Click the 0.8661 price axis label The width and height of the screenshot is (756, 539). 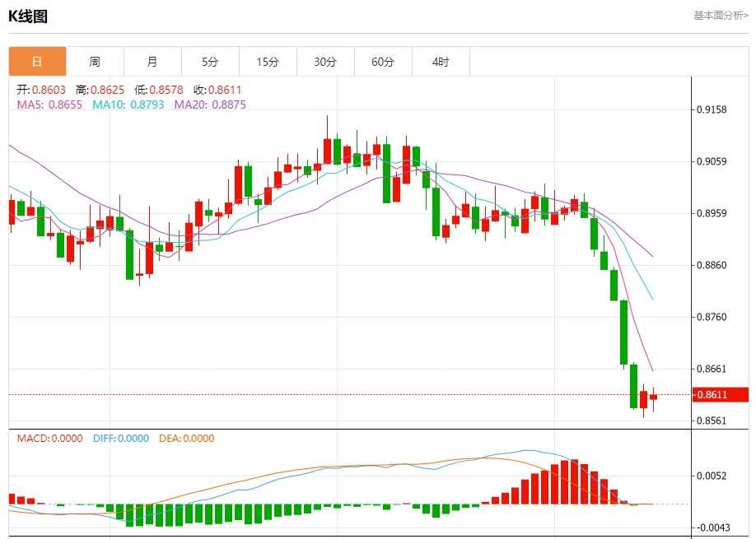coord(712,369)
